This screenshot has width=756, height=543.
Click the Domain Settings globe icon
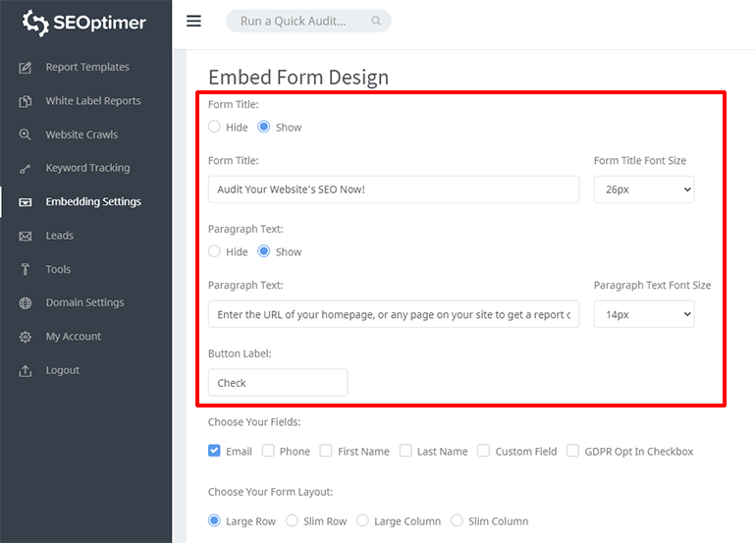[x=26, y=302]
